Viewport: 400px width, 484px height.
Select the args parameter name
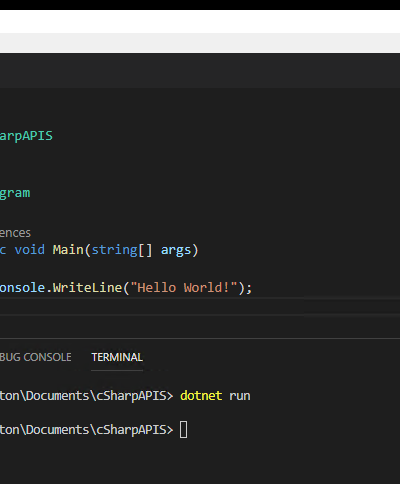coord(176,250)
